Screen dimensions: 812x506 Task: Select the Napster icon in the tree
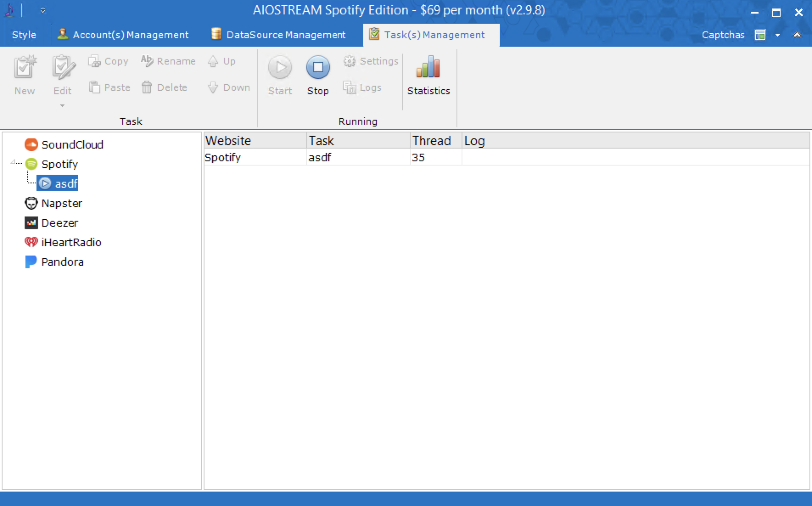[31, 203]
